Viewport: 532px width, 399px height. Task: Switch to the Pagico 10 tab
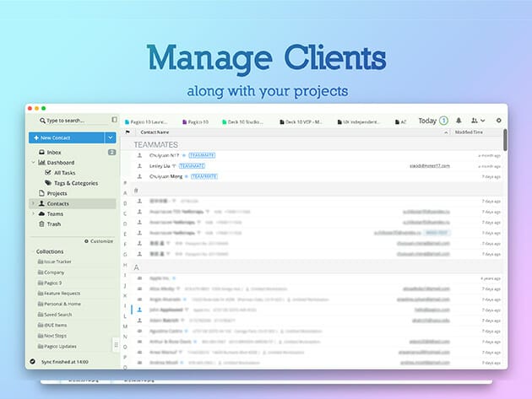point(199,121)
